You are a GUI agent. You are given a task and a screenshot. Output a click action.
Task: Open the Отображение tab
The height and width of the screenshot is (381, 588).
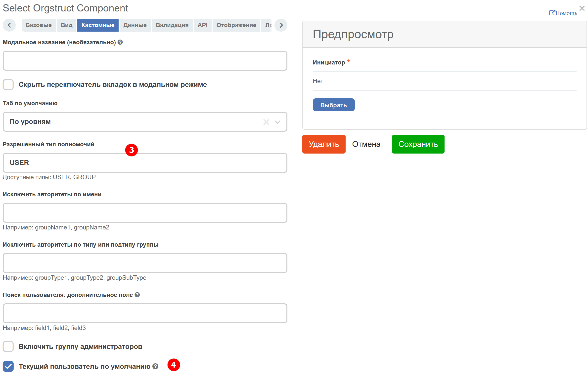click(x=236, y=25)
